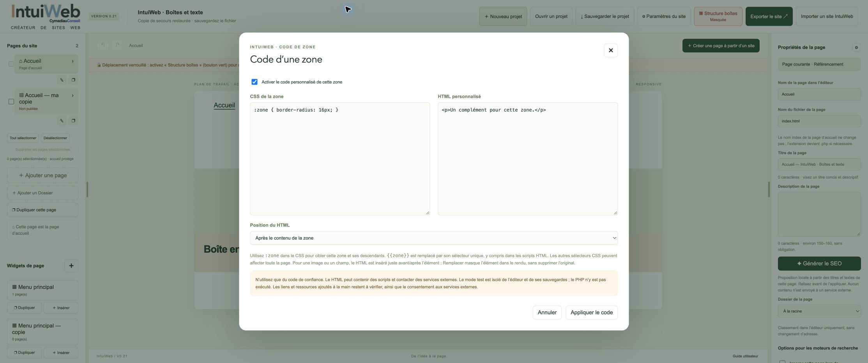This screenshot has width=868, height=363.
Task: Open the Position du HTML dropdown
Action: point(434,238)
